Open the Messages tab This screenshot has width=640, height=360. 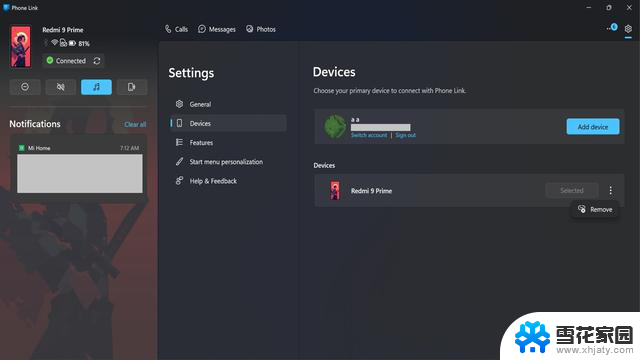(x=217, y=29)
